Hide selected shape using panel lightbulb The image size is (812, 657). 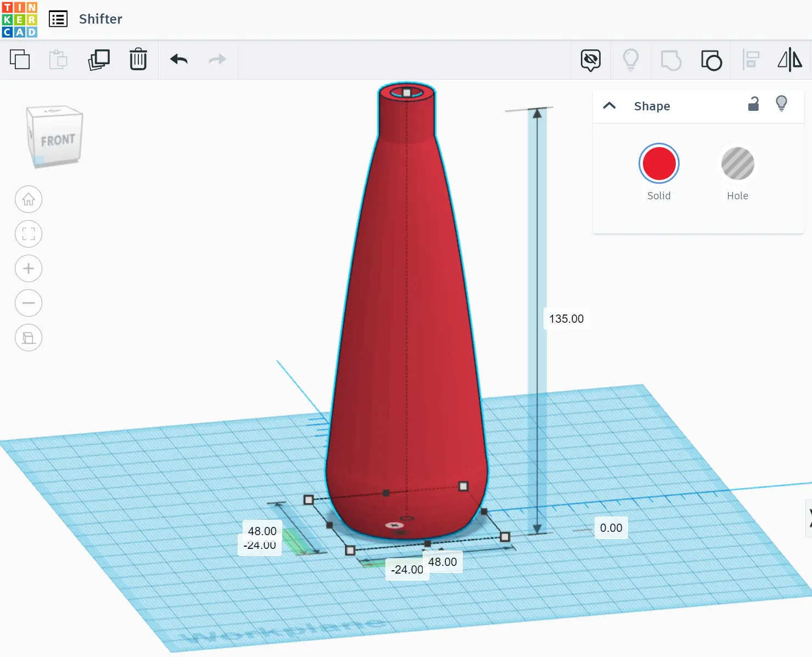[x=781, y=103]
